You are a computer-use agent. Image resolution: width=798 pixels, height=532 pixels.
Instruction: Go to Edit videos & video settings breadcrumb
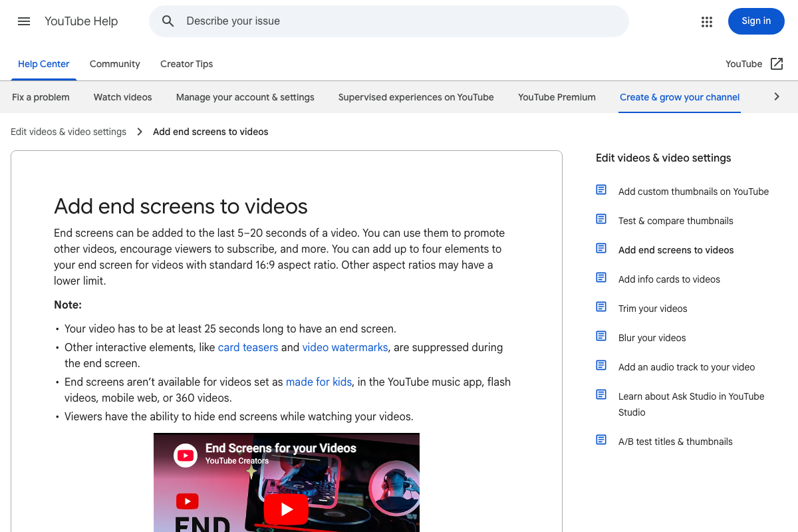pos(68,132)
